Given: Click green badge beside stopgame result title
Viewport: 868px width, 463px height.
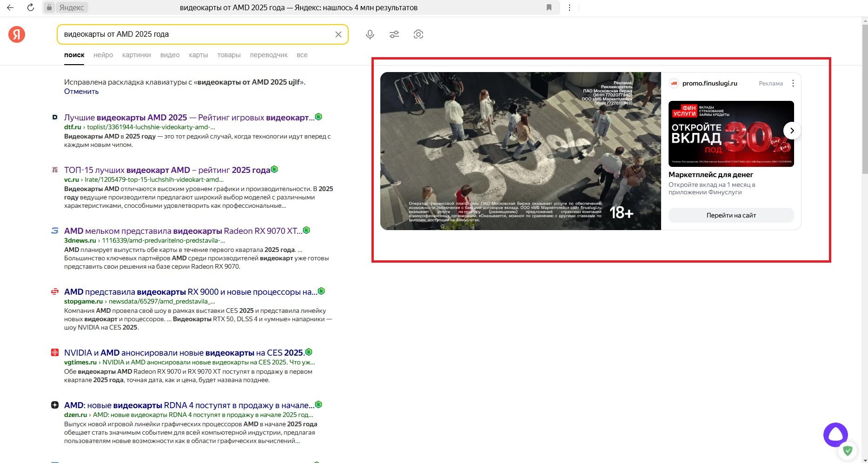Looking at the screenshot, I should (x=321, y=291).
